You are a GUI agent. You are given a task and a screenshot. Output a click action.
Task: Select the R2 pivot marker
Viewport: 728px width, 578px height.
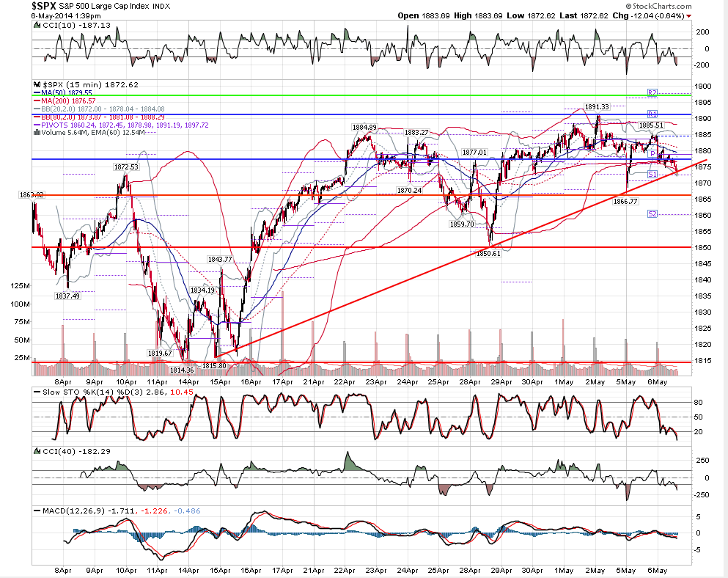pos(652,92)
